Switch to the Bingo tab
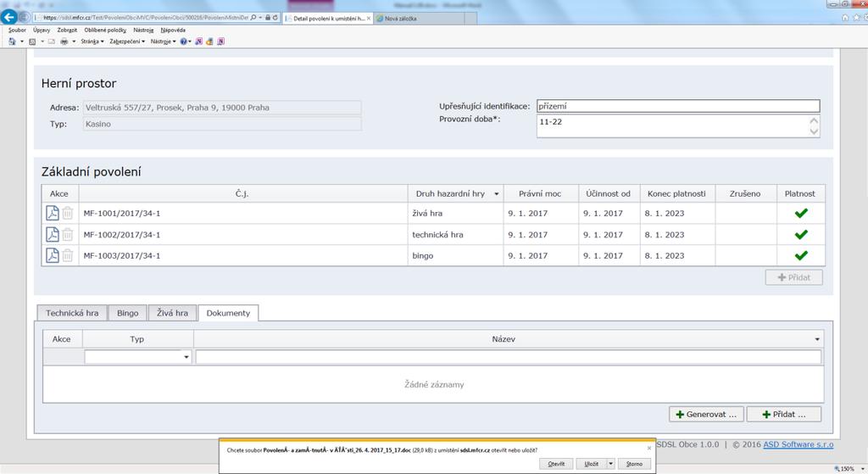The height and width of the screenshot is (474, 868). click(x=127, y=313)
